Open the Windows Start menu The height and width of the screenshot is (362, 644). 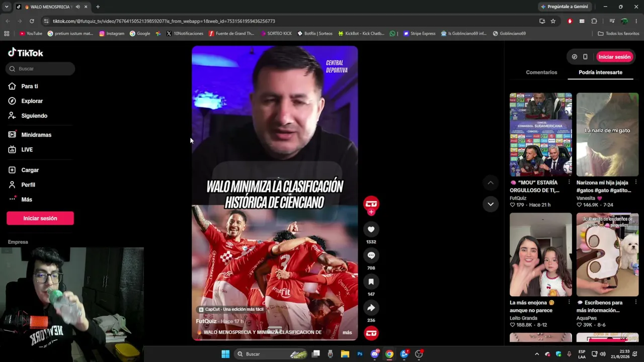pos(225,354)
